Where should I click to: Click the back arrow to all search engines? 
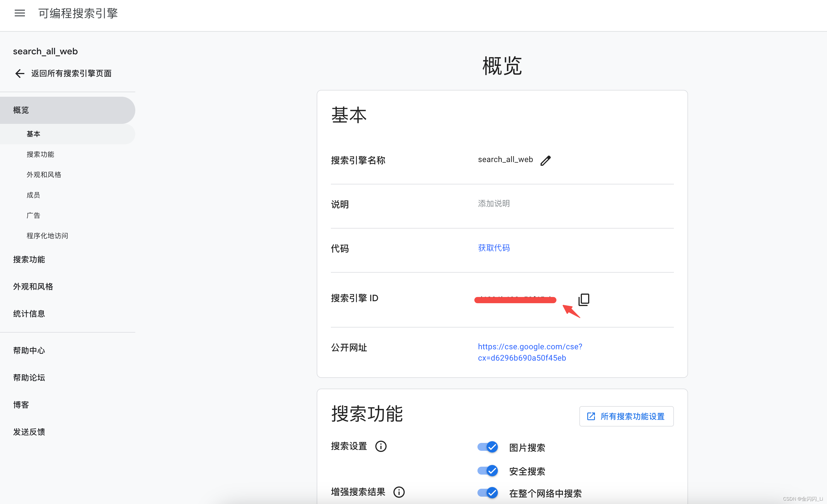20,74
